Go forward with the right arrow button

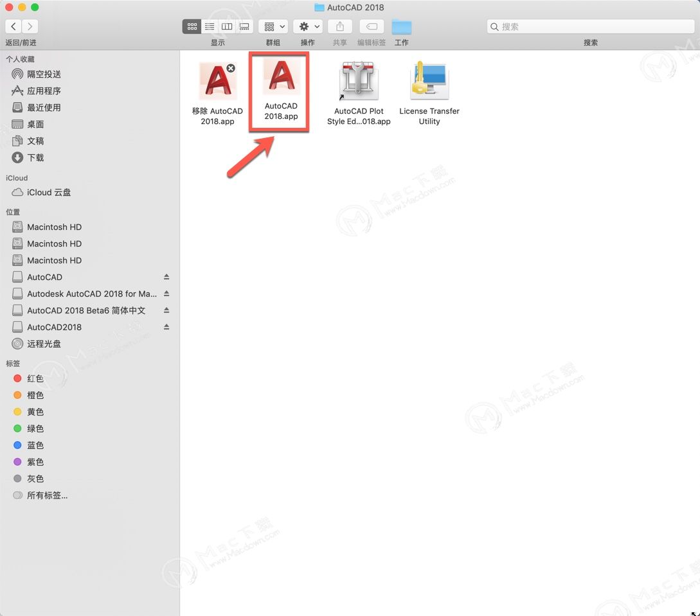click(x=30, y=26)
